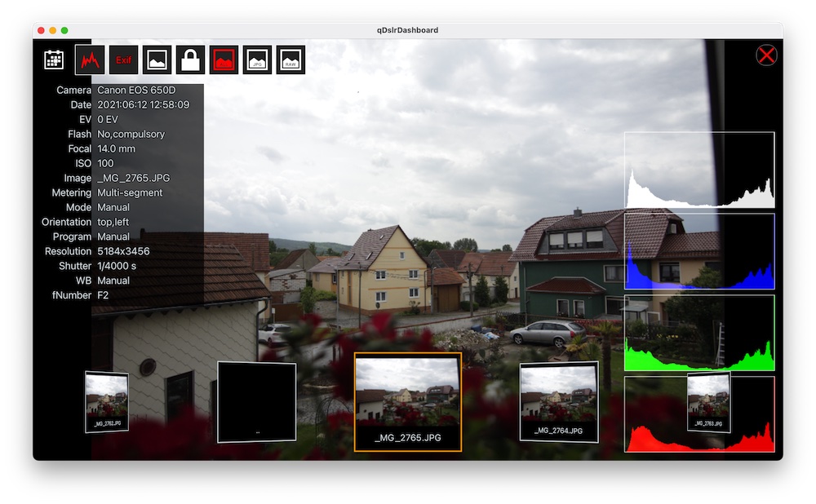
Task: Toggle the Exif info overlay
Action: 123,60
